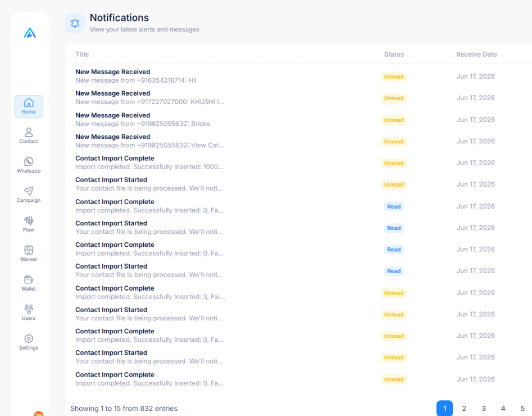Click the app logo at sidebar top
This screenshot has height=416, width=532.
[x=30, y=33]
